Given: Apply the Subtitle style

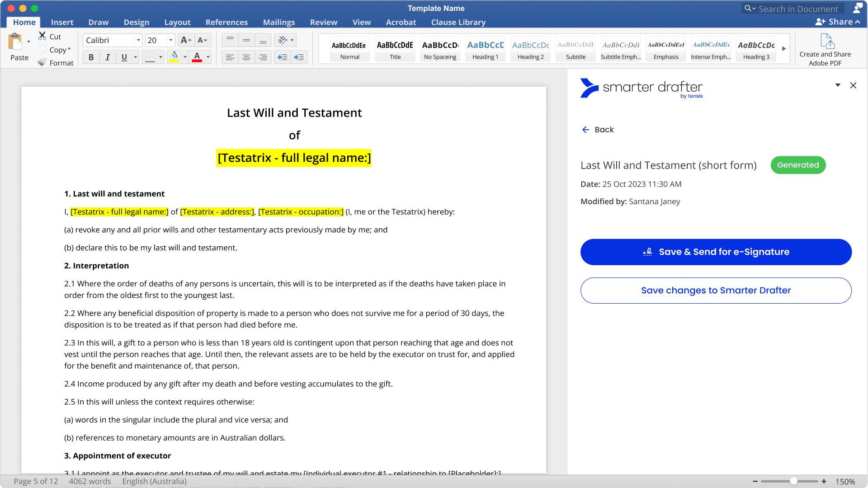Looking at the screenshot, I should pyautogui.click(x=576, y=49).
